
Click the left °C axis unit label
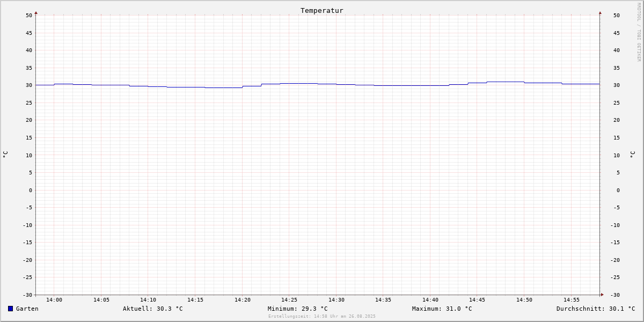[x=5, y=154]
